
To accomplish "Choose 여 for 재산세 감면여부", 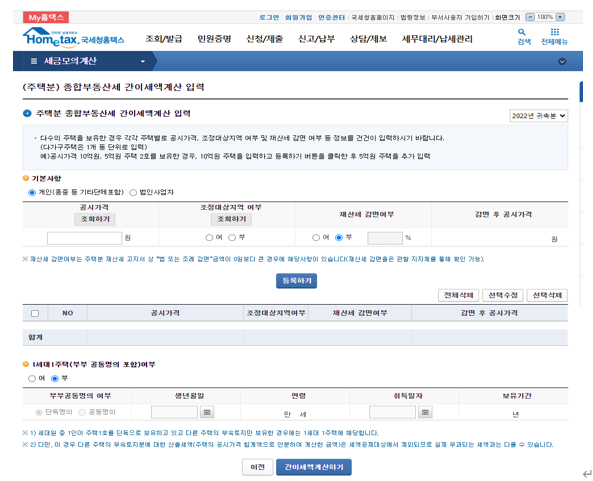I will [x=316, y=237].
